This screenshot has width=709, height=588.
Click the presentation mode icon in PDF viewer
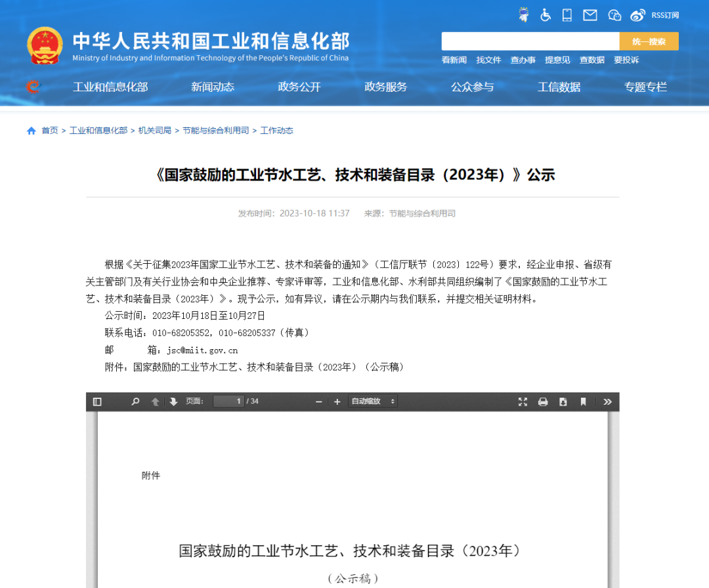pyautogui.click(x=523, y=401)
